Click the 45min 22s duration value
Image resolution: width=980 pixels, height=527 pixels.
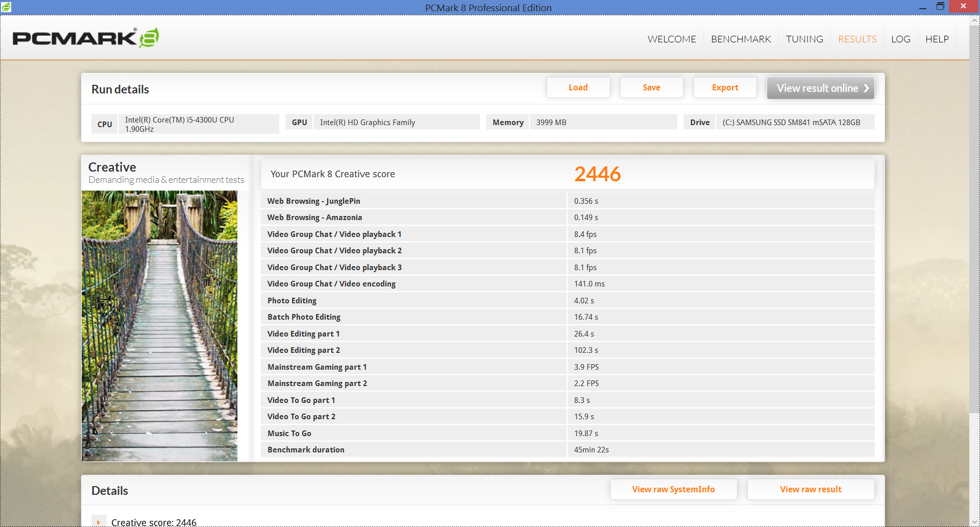[591, 450]
